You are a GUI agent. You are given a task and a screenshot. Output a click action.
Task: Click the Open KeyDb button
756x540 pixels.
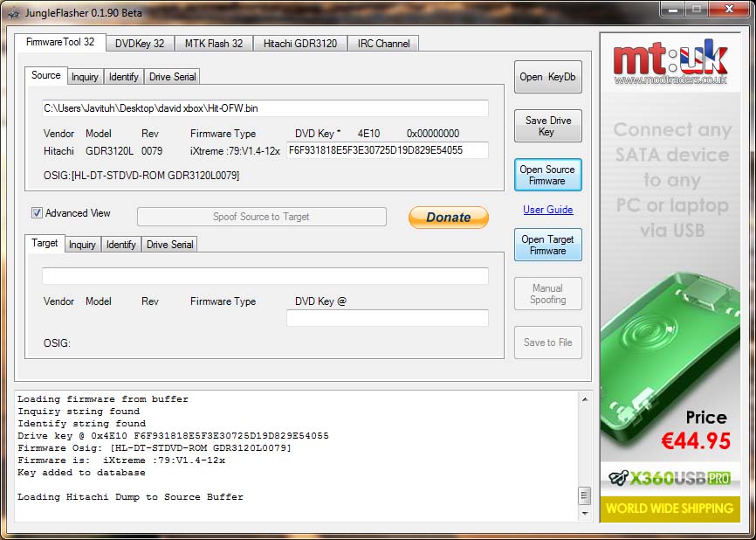(547, 77)
